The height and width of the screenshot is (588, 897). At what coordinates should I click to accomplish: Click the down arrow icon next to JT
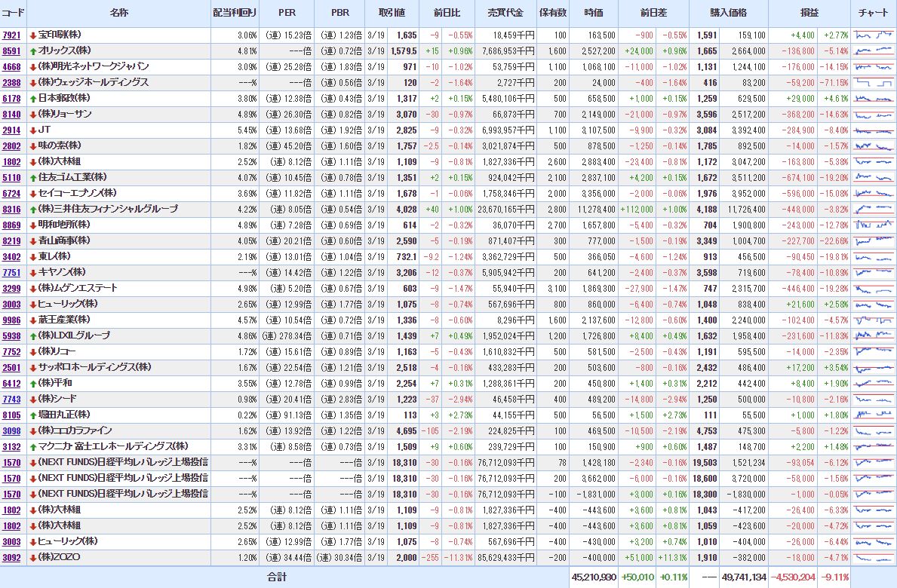(x=33, y=130)
